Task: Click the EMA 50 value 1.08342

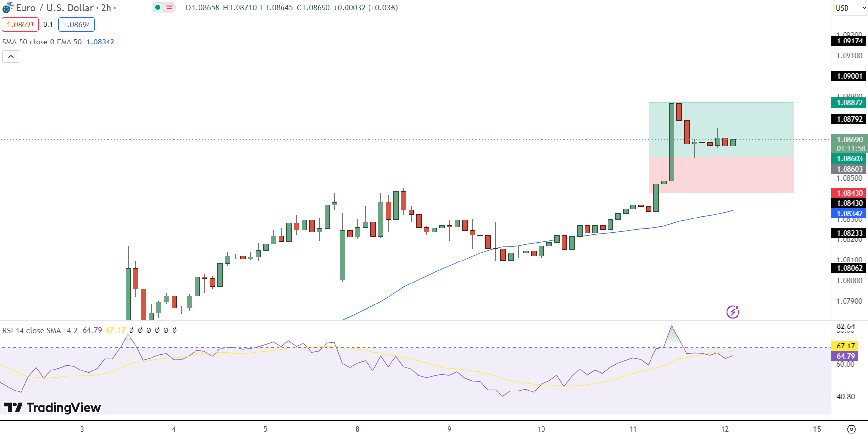Action: pyautogui.click(x=100, y=42)
